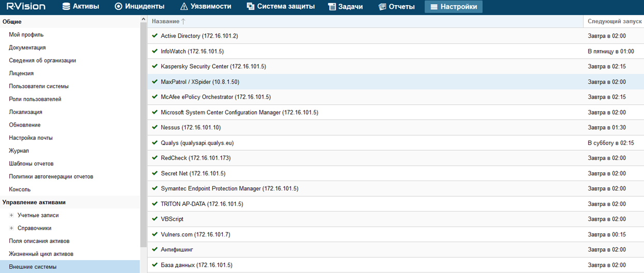The width and height of the screenshot is (644, 273).
Task: Click green checkmark beside RedCheck
Action: tap(155, 158)
